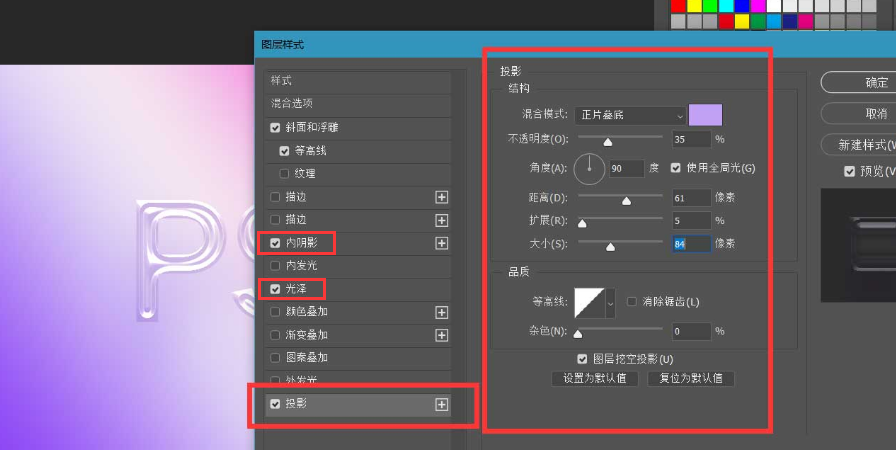Expand the 等高线 contour picker arrow
Viewport: 896px width, 450px height.
611,302
